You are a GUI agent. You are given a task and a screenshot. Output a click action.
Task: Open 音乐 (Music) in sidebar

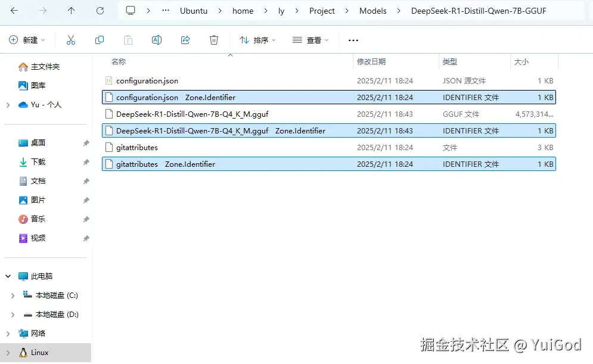point(32,219)
